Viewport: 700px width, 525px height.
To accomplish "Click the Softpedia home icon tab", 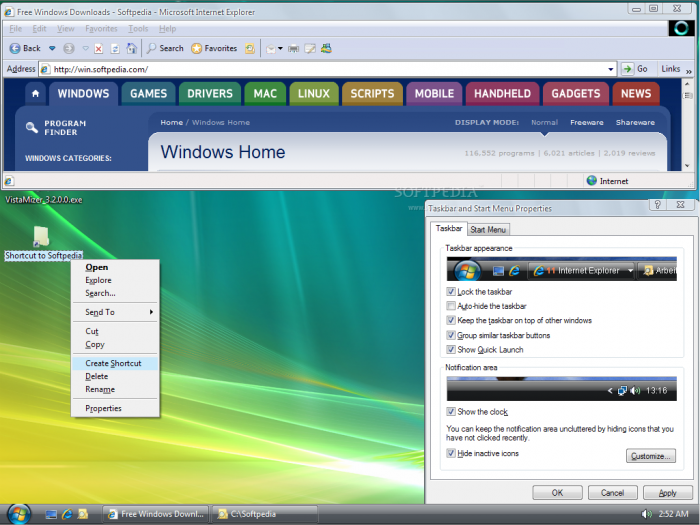I will point(36,93).
